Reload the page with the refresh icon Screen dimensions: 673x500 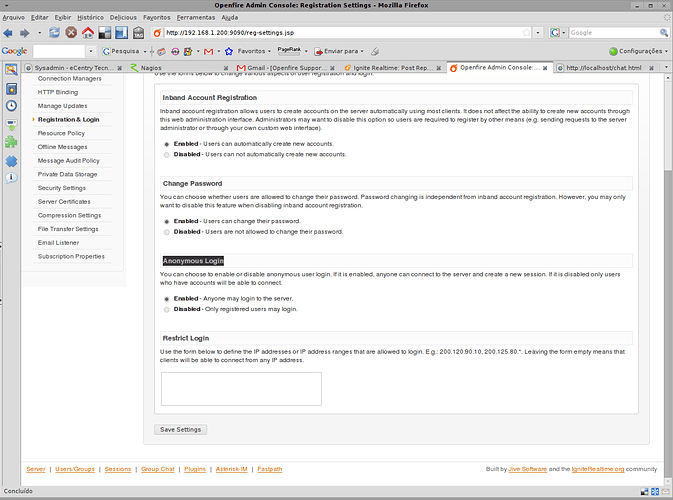click(x=55, y=33)
